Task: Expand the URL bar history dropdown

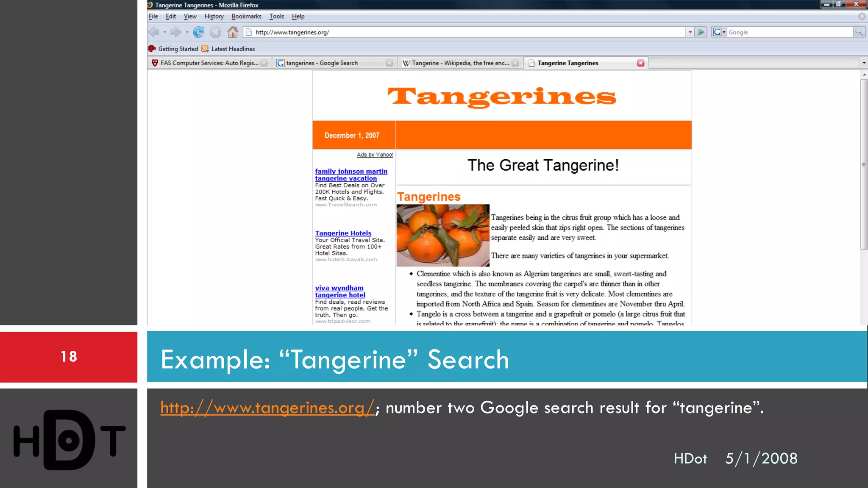Action: pyautogui.click(x=690, y=32)
